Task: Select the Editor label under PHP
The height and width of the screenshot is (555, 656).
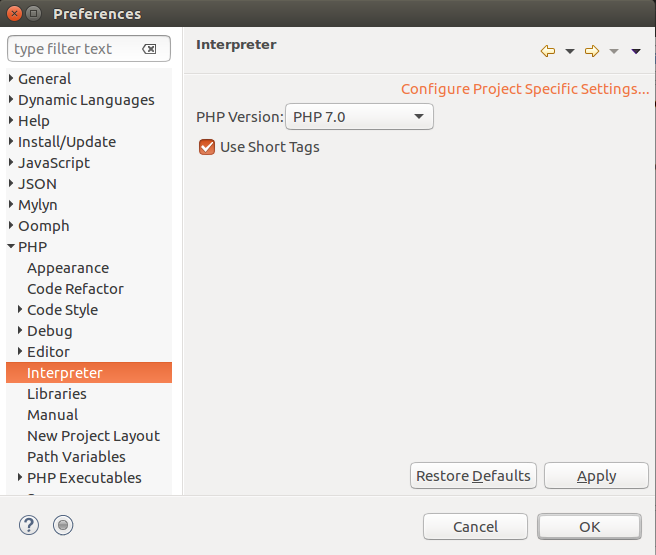Action: click(49, 352)
